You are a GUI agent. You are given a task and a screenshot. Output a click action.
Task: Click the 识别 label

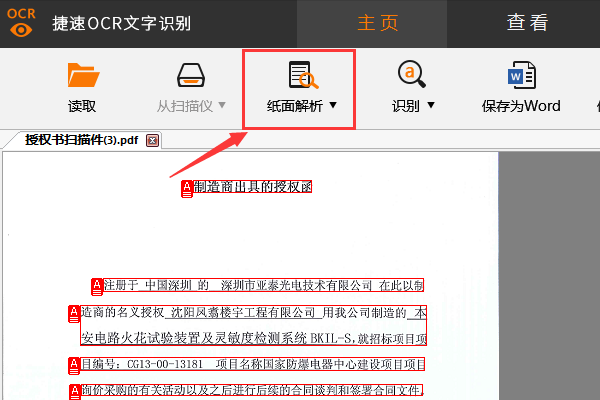pos(406,106)
